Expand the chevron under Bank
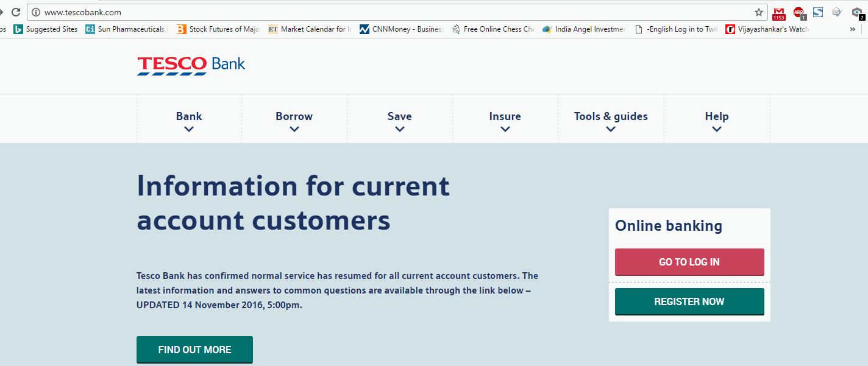The image size is (868, 366). (189, 129)
